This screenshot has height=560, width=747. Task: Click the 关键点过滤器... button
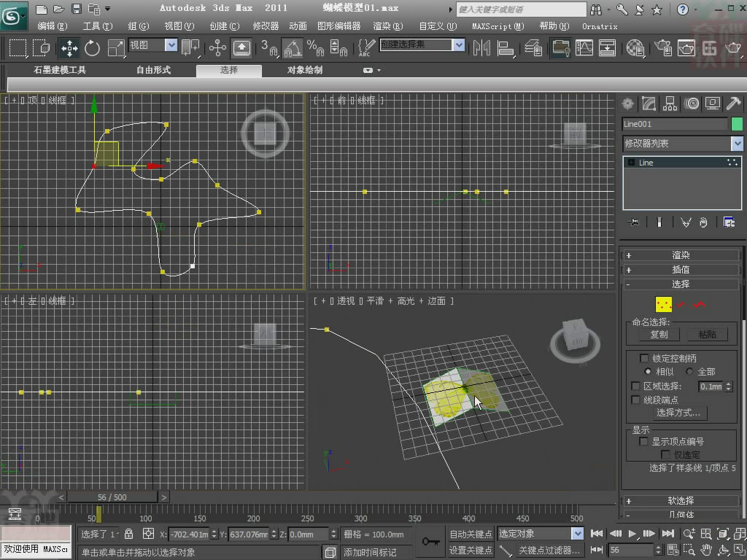pos(549,551)
